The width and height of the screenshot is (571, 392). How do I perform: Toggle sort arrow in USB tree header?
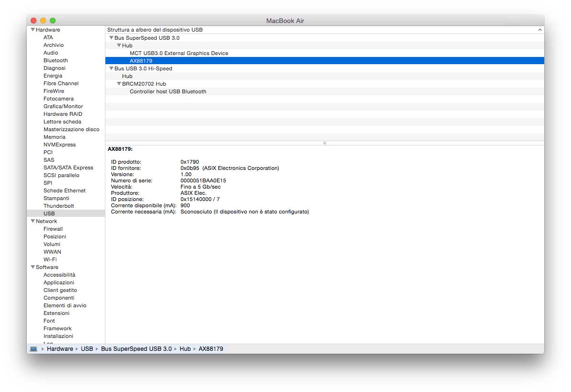tap(540, 30)
